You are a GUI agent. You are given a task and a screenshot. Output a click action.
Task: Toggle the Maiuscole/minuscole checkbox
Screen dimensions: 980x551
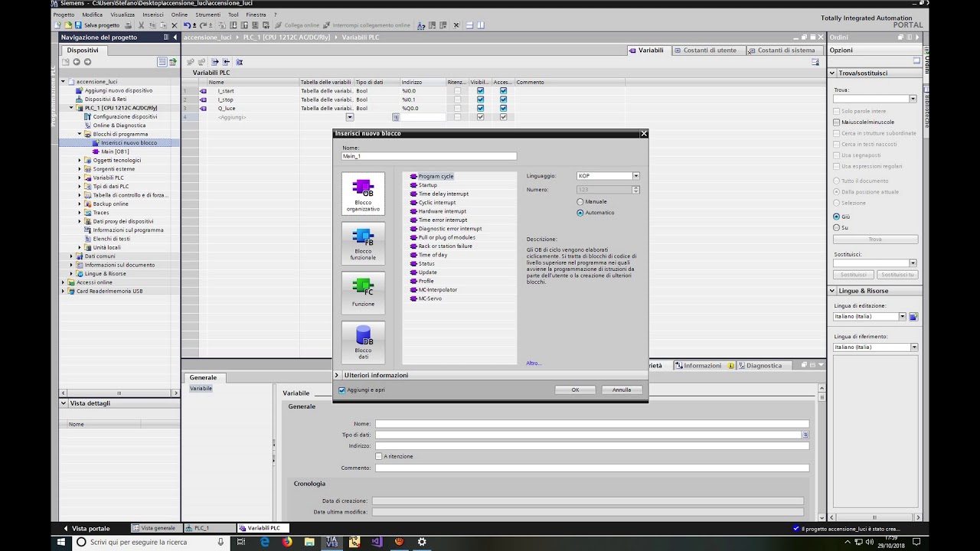point(837,122)
